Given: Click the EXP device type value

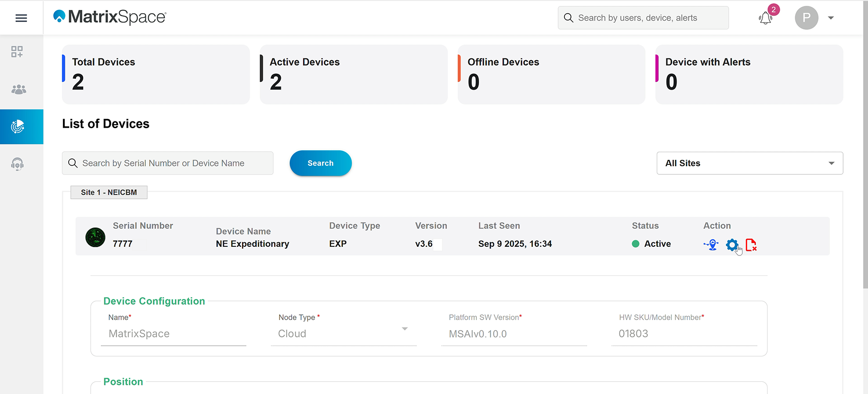Looking at the screenshot, I should pyautogui.click(x=338, y=244).
